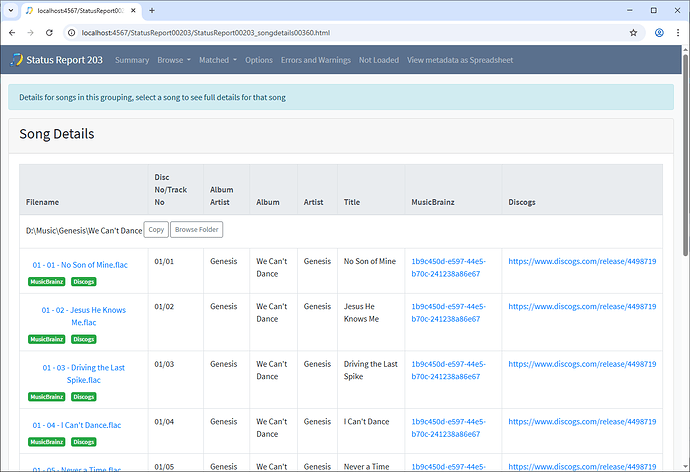Open 01 - 04 - I Can't Dance.flac
690x472 pixels.
pos(77,425)
